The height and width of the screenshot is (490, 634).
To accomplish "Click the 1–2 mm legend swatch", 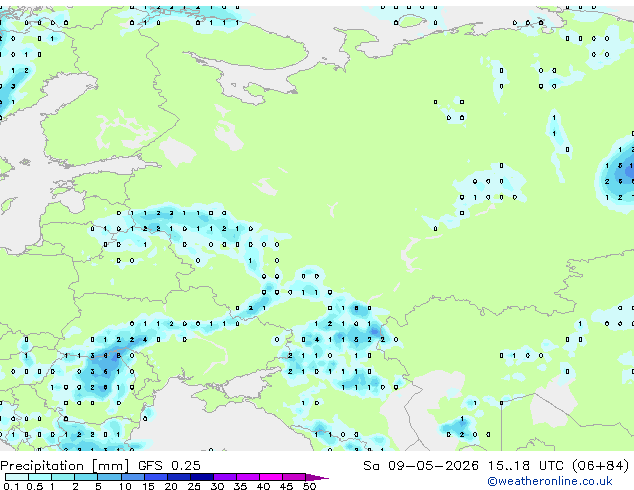I will coord(63,477).
